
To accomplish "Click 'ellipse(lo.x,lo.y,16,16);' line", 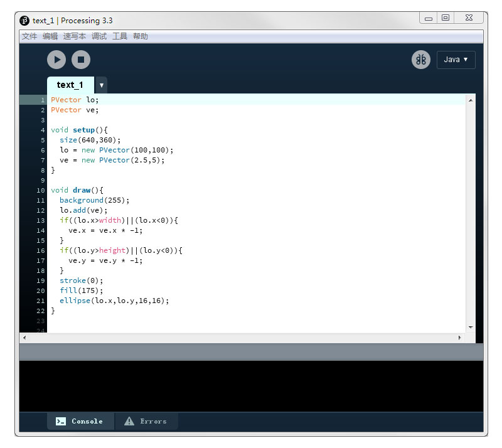I will point(114,301).
